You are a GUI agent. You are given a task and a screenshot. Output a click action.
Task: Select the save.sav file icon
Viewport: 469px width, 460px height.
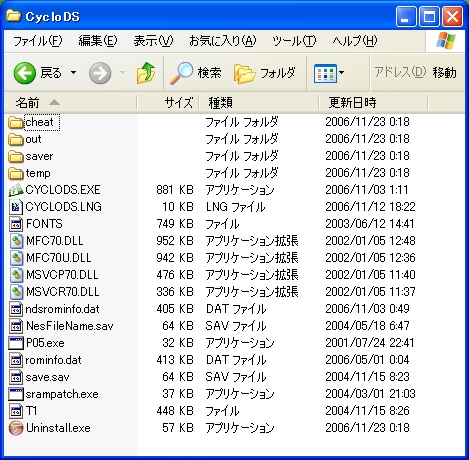click(16, 377)
